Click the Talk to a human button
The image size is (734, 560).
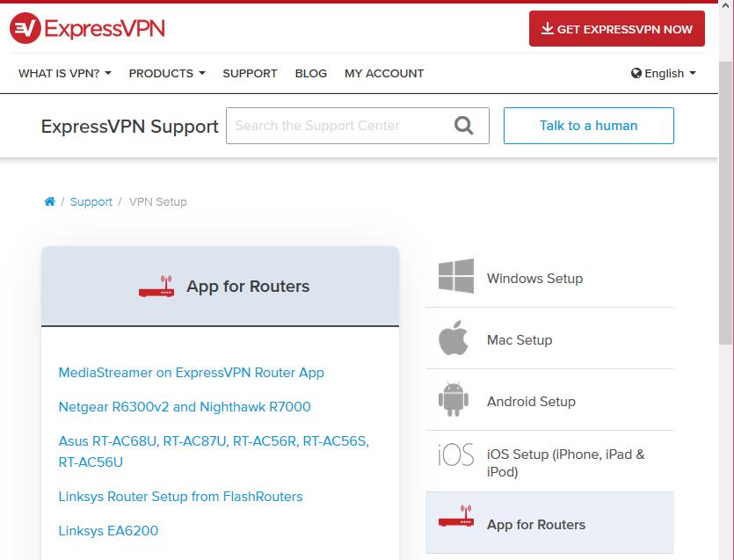[588, 125]
